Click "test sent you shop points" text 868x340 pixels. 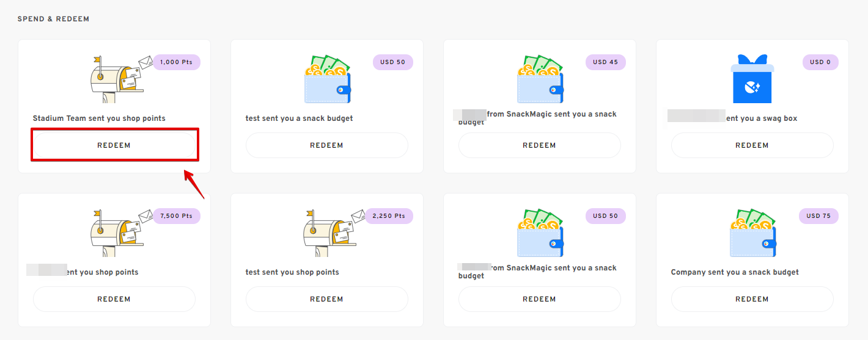tap(292, 272)
